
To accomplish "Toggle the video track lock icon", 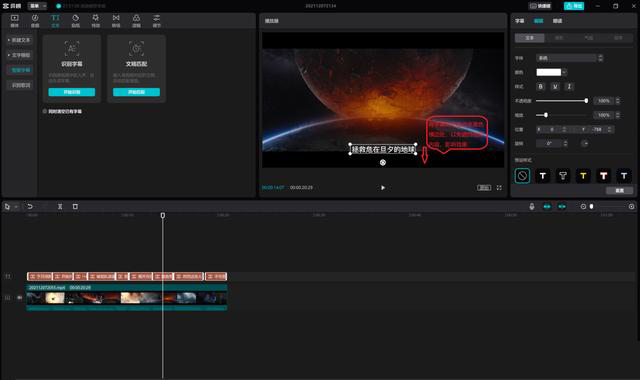I will pyautogui.click(x=8, y=298).
